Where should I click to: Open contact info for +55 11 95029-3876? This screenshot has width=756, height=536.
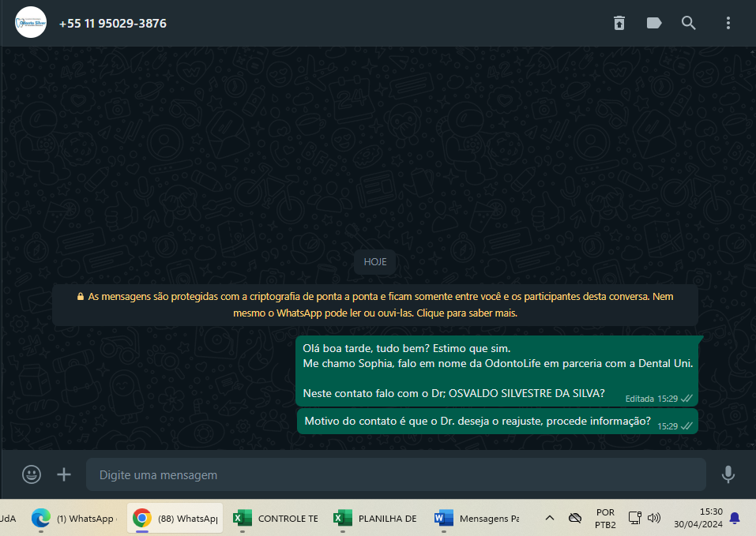click(x=113, y=23)
